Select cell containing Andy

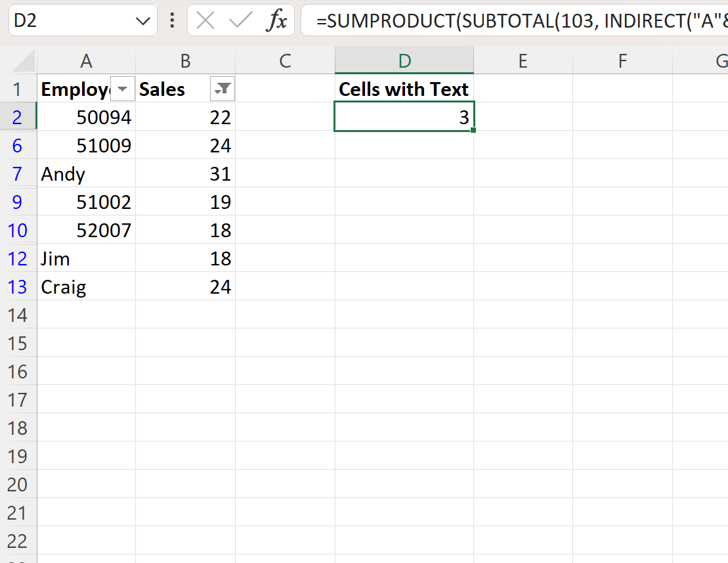86,173
